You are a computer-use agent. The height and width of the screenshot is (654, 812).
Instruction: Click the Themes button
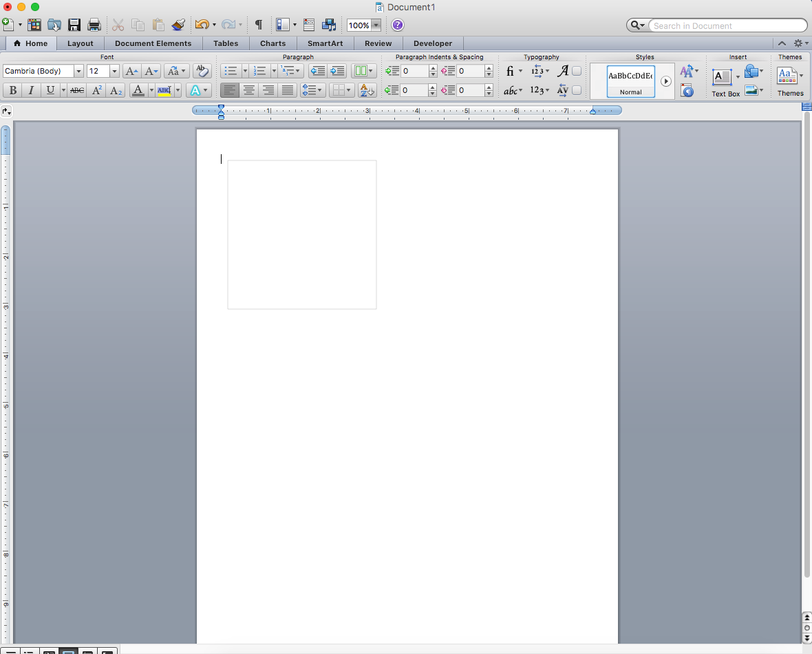point(790,82)
